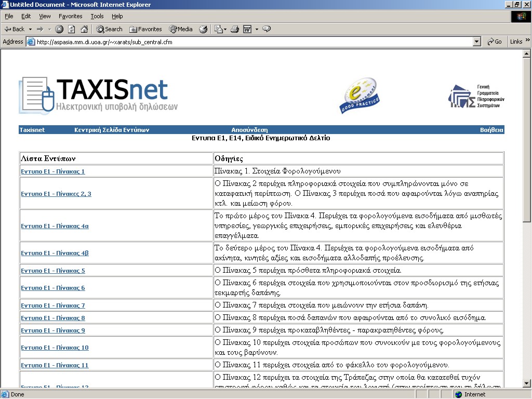Click the Edit with Word icon

247,29
